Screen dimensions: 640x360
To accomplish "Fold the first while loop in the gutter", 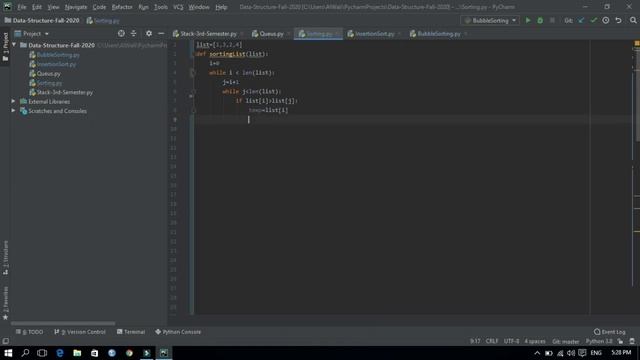I will point(192,73).
